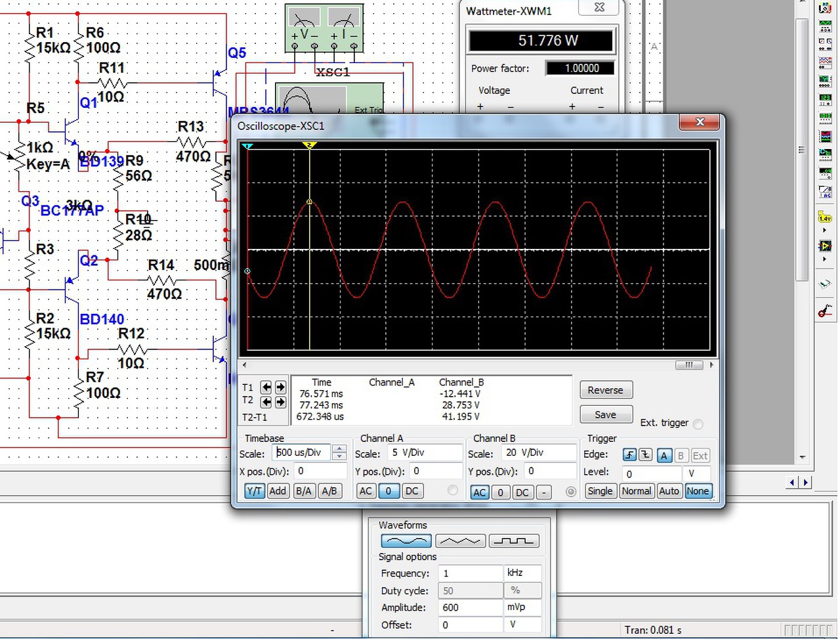Set trigger mode to None
The height and width of the screenshot is (639, 840).
698,491
